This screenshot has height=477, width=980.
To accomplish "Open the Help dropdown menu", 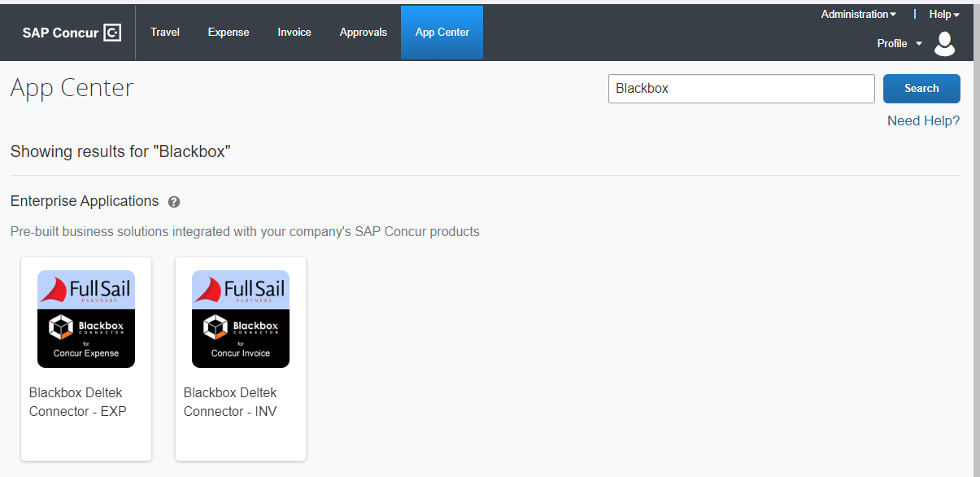I will point(944,14).
